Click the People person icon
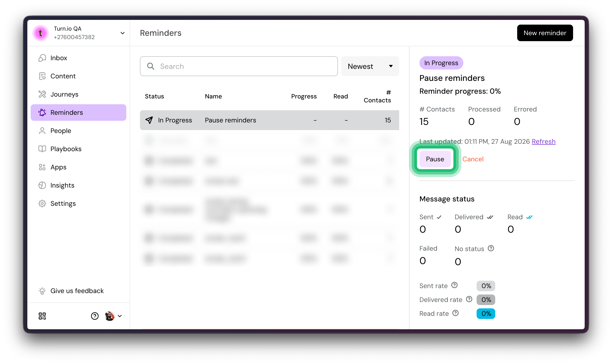612x364 pixels. [x=42, y=131]
